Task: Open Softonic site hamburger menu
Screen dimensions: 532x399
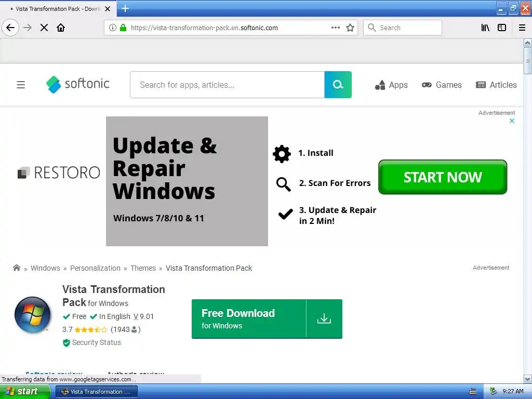Action: click(x=21, y=85)
